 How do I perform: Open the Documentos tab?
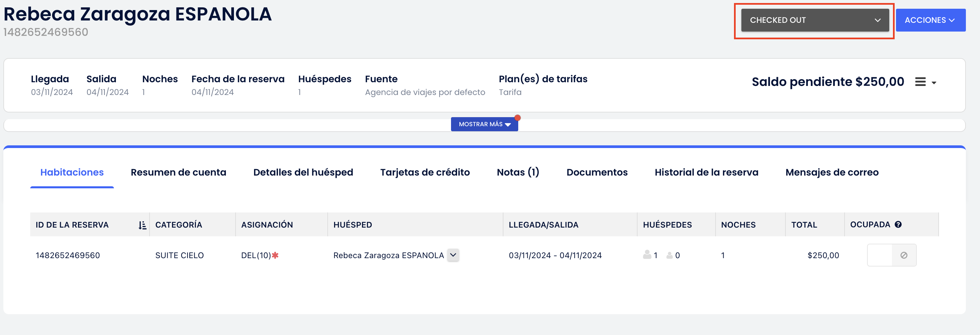click(x=597, y=173)
